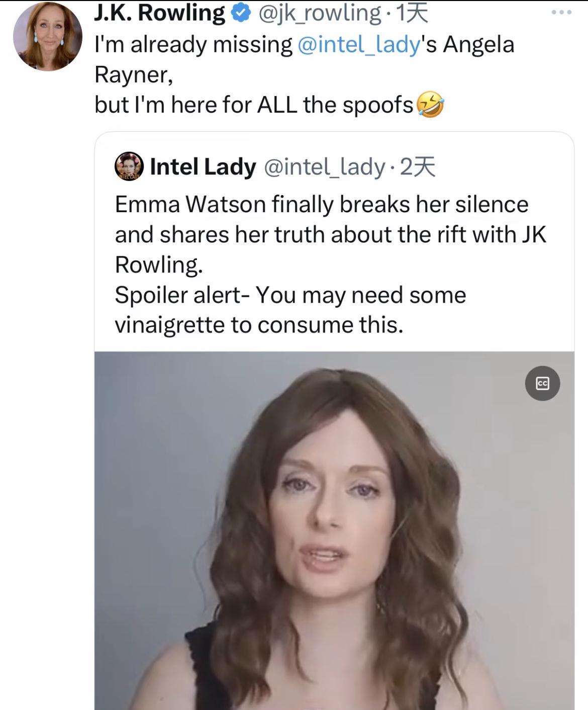Open the three-dot more options menu
This screenshot has width=588, height=710.
(561, 13)
